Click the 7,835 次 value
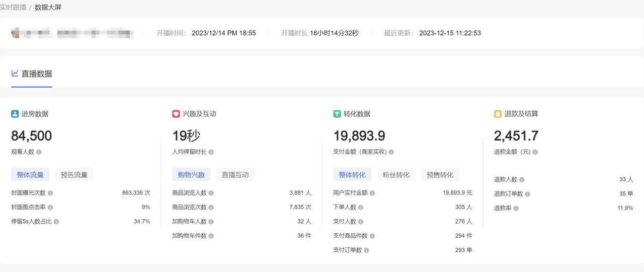The height and width of the screenshot is (272, 644). coord(300,207)
